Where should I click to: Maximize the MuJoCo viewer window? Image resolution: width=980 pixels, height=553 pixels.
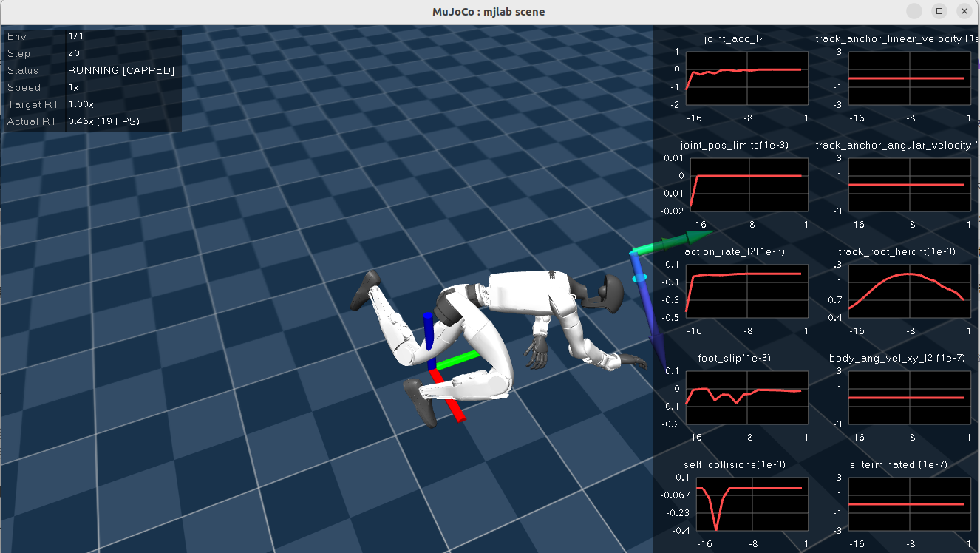(939, 11)
